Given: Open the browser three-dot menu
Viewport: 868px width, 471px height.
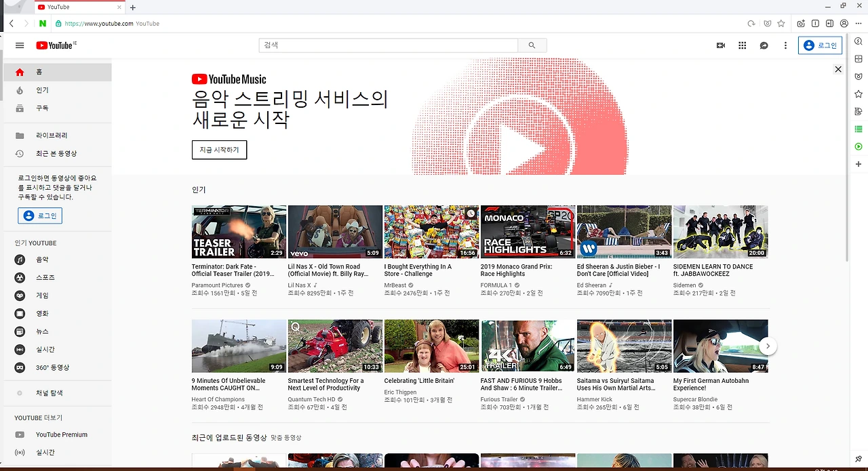Looking at the screenshot, I should click(x=859, y=23).
